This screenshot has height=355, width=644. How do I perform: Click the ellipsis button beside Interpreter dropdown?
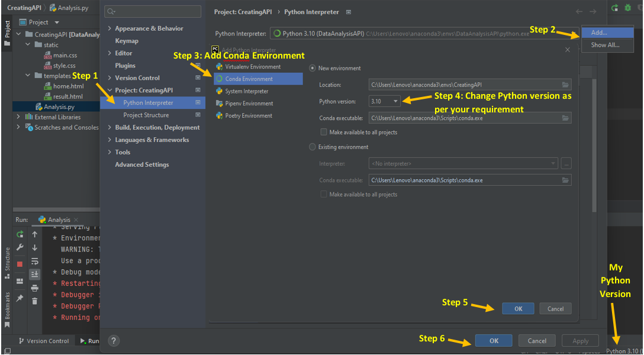tap(566, 163)
